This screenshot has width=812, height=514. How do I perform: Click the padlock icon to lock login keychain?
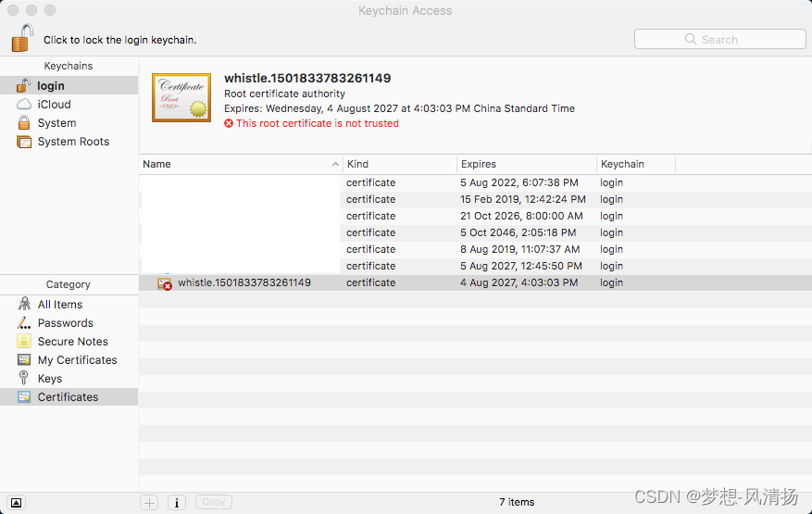pos(22,38)
